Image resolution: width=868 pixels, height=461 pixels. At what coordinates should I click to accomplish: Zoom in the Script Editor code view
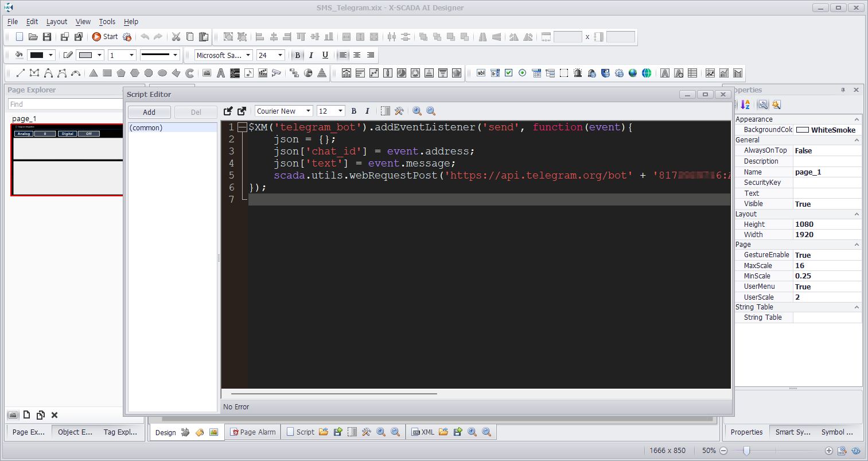[417, 111]
